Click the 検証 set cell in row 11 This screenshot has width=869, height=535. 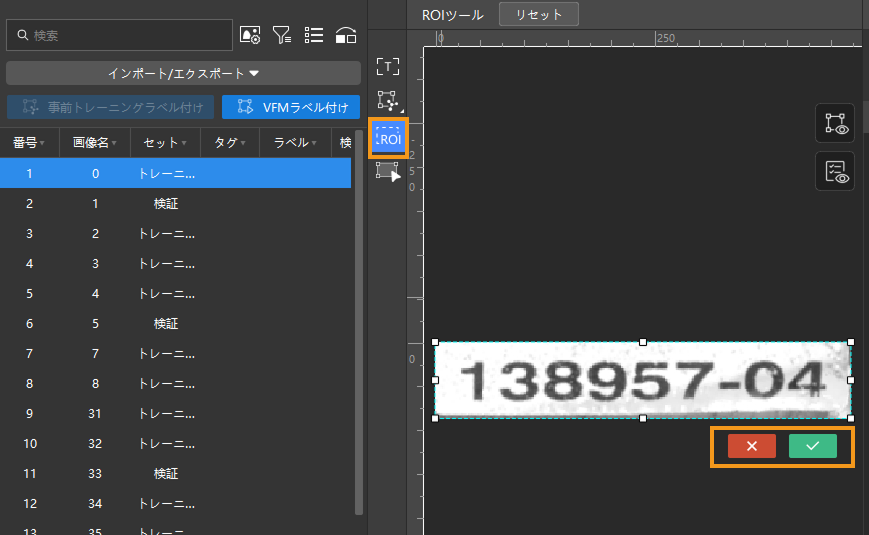click(166, 473)
